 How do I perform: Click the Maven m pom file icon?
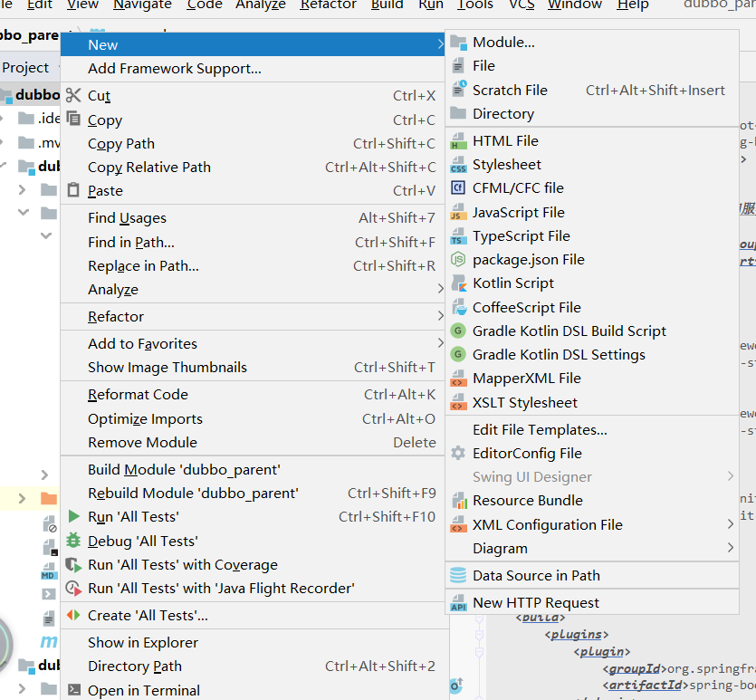pyautogui.click(x=49, y=642)
